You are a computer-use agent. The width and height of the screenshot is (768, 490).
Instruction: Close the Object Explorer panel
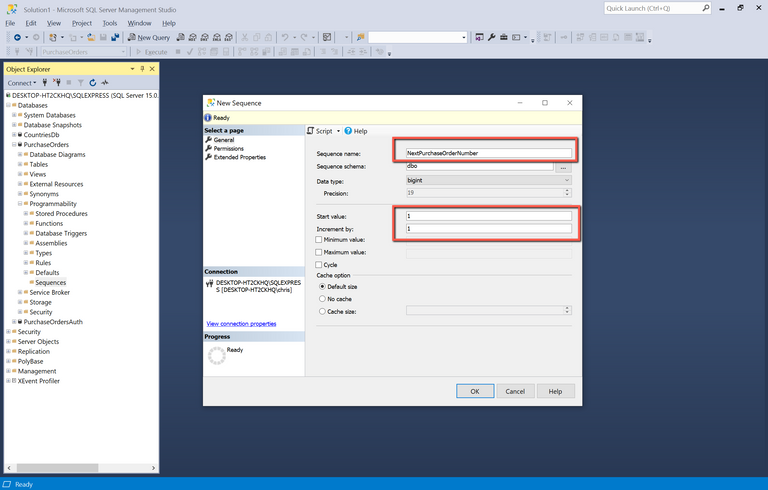152,69
